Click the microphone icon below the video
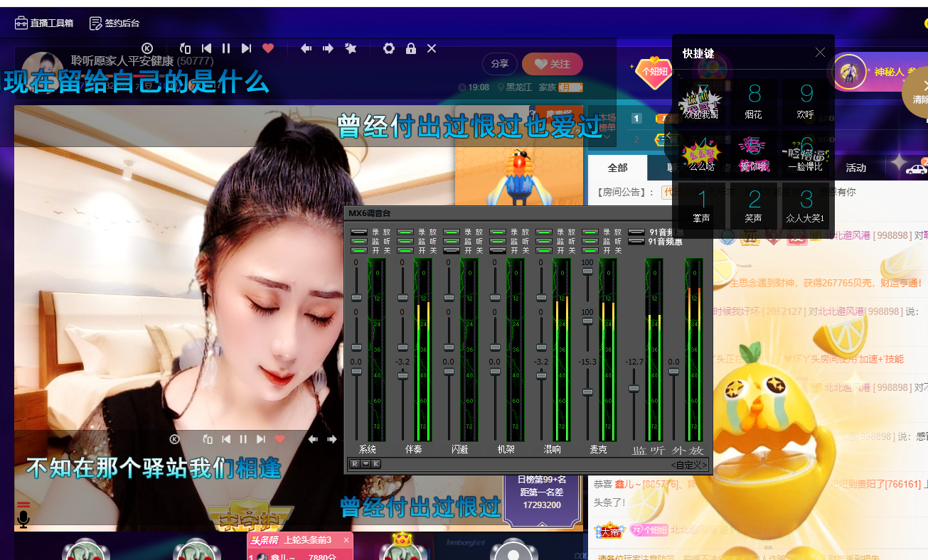 [x=23, y=519]
